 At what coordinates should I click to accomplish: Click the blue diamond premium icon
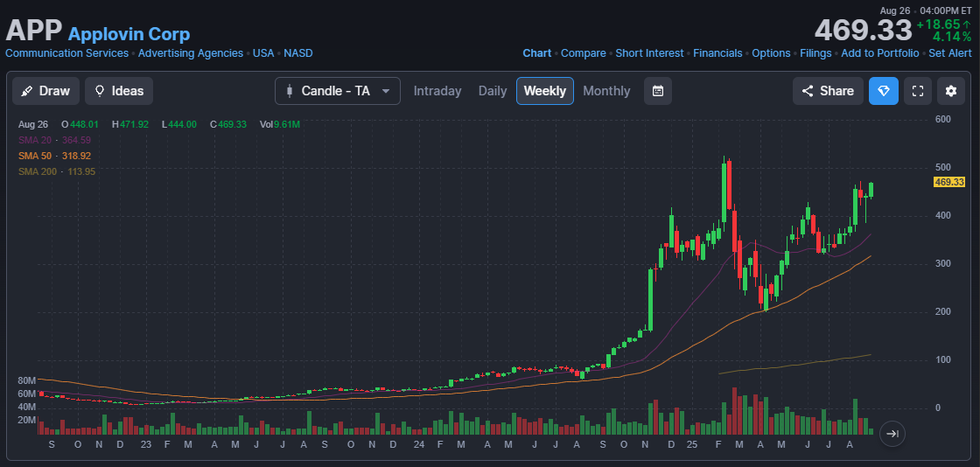click(x=884, y=91)
